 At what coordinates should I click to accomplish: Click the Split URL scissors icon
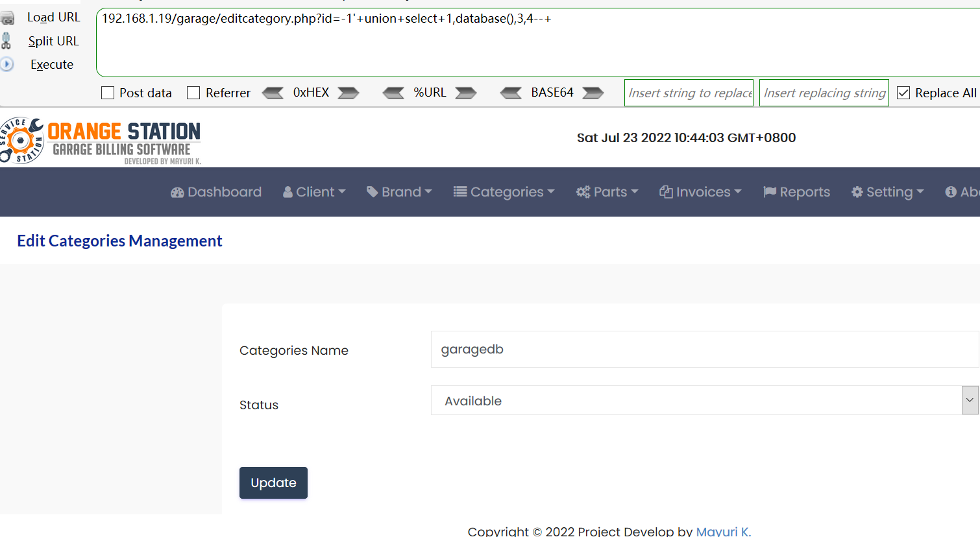click(6, 41)
